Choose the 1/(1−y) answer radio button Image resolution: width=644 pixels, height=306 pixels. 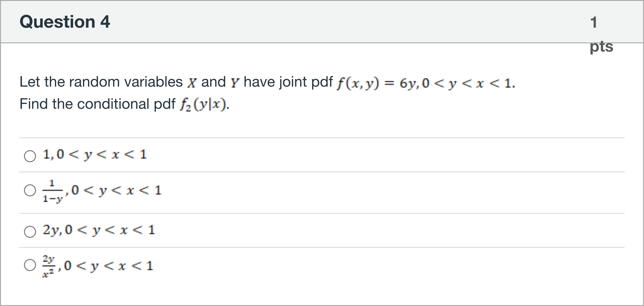click(30, 190)
